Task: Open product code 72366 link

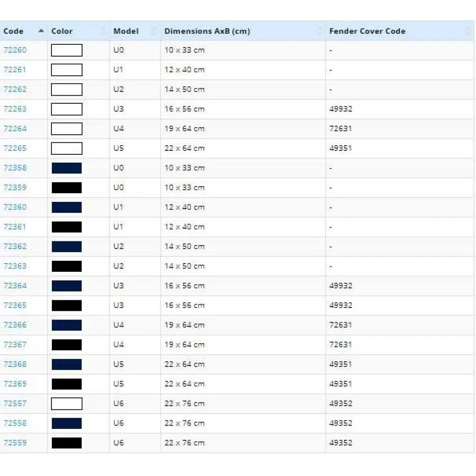Action: 15,325
